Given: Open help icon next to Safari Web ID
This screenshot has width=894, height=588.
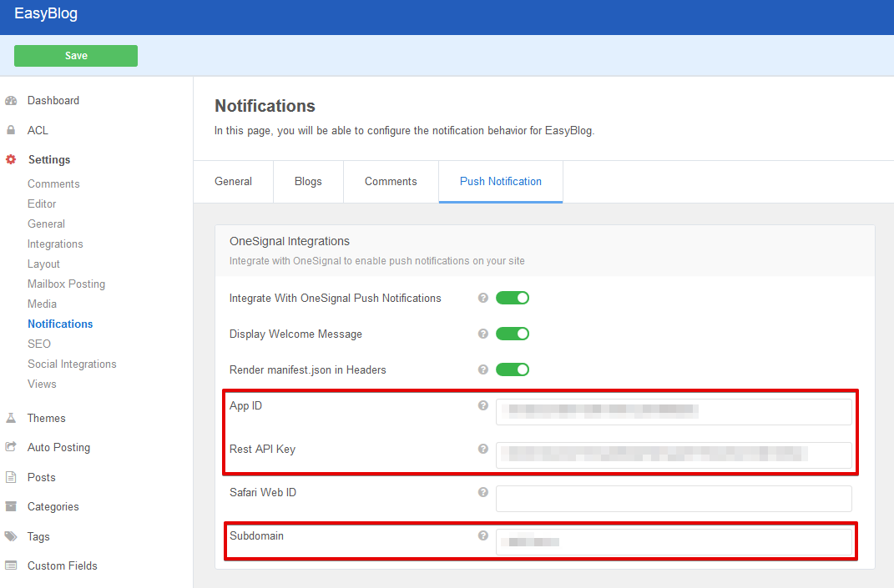Looking at the screenshot, I should point(483,492).
